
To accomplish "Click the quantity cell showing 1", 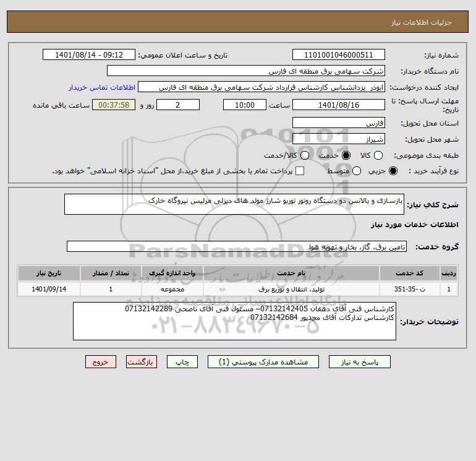I will click(111, 289).
